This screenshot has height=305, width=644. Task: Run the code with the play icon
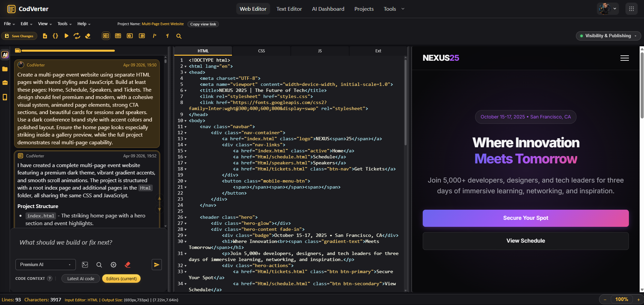[x=66, y=36]
